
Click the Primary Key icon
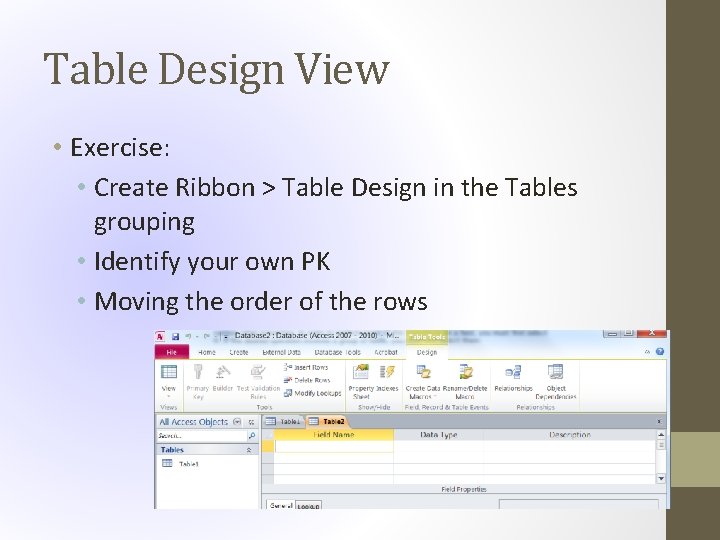pyautogui.click(x=198, y=372)
